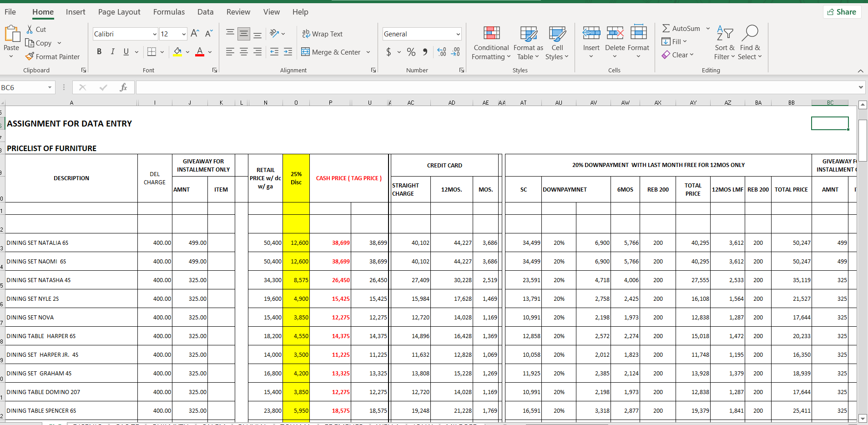Click the Delete cells icon
Viewport: 868px width, 425px height.
click(615, 33)
